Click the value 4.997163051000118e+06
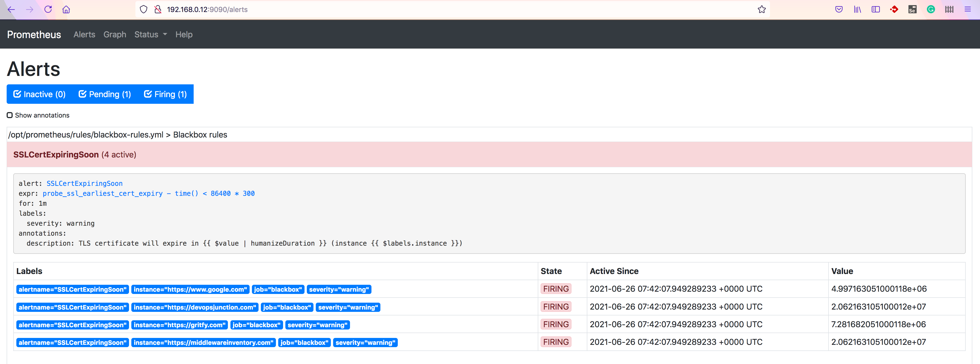This screenshot has height=364, width=980. point(879,289)
